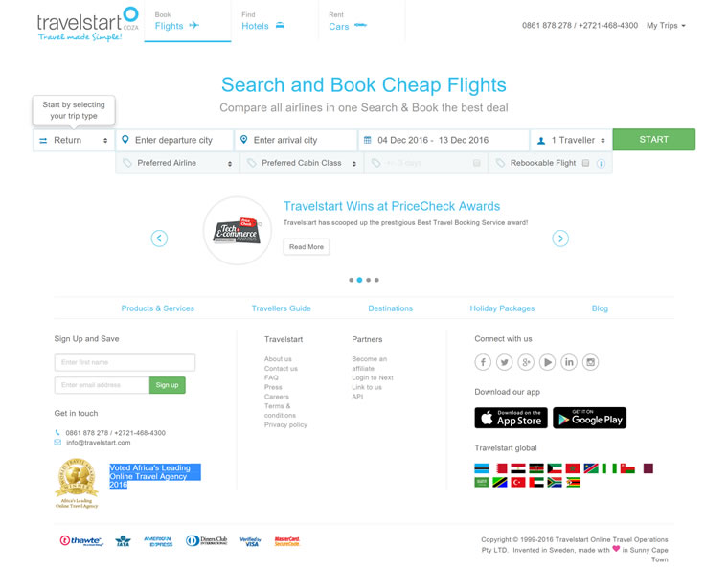The height and width of the screenshot is (570, 728).
Task: Select the United Arab Emirates flag
Action: point(536,483)
